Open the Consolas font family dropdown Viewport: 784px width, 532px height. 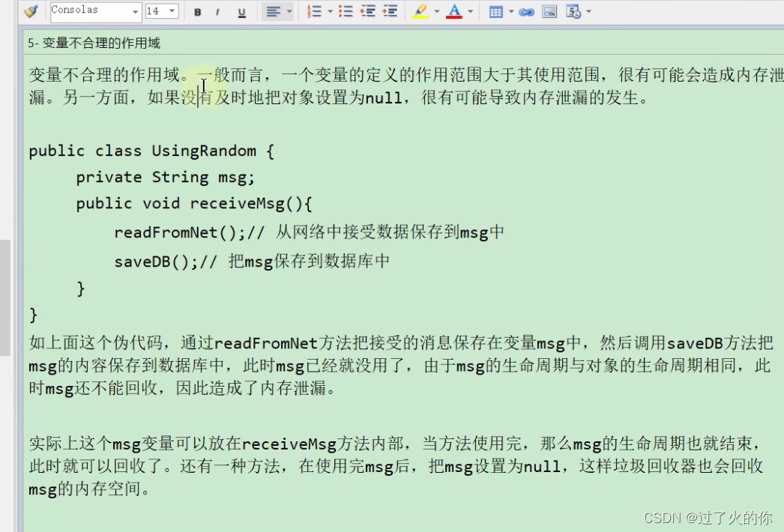pos(133,11)
